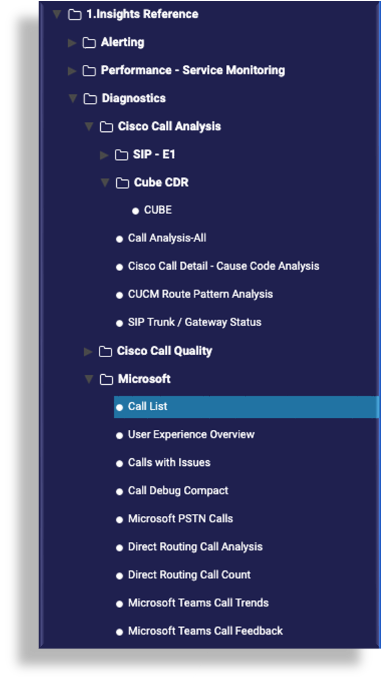Collapse the Diagnostics folder arrow
This screenshot has width=383, height=683.
[x=73, y=98]
